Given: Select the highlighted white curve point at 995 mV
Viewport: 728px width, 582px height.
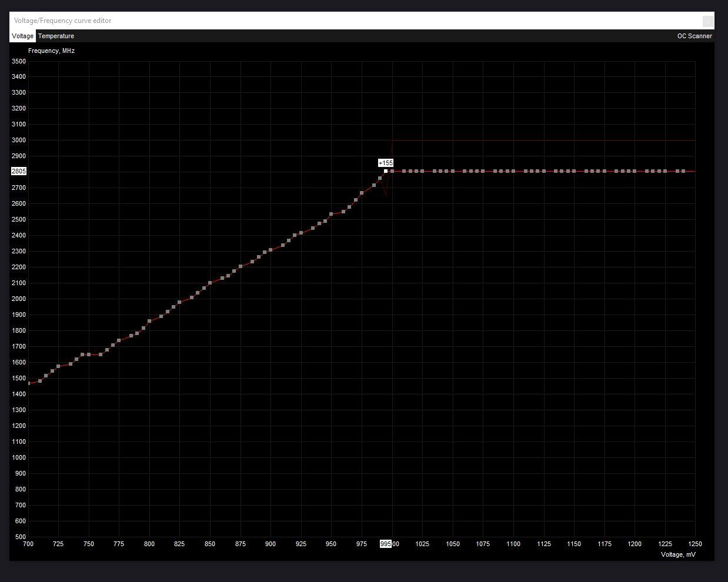Looking at the screenshot, I should [x=386, y=171].
